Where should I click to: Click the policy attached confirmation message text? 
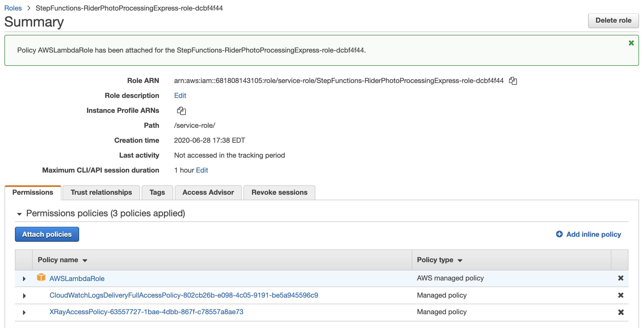tap(191, 50)
